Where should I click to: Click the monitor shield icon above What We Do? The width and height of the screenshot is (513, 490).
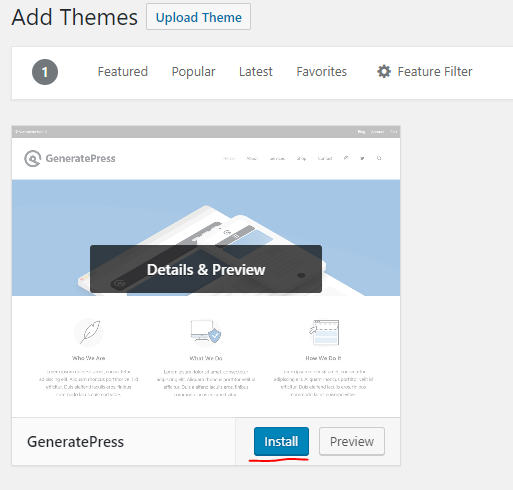point(206,332)
